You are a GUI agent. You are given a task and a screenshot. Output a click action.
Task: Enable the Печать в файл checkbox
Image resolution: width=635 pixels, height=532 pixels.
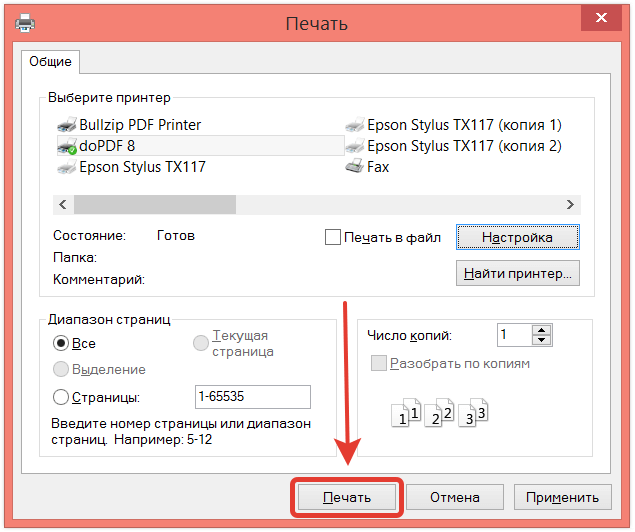pos(333,237)
